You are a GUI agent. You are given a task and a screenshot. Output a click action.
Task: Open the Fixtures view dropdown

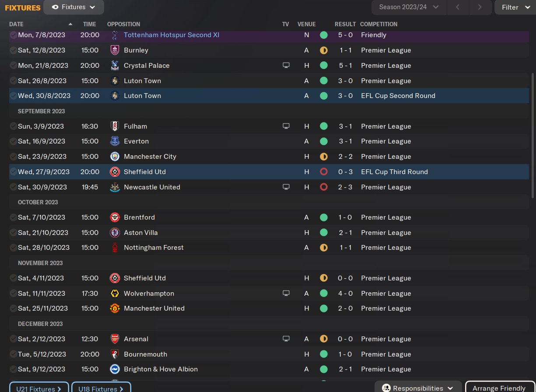[x=74, y=7]
